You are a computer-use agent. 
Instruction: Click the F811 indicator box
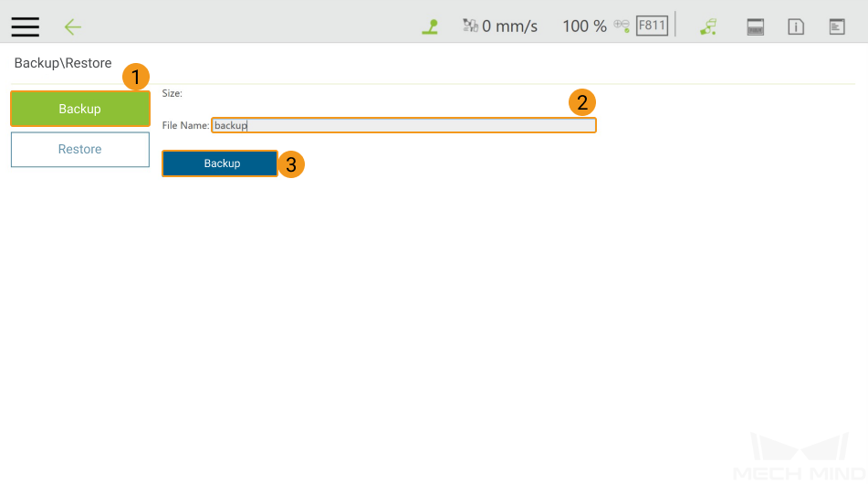tap(652, 26)
